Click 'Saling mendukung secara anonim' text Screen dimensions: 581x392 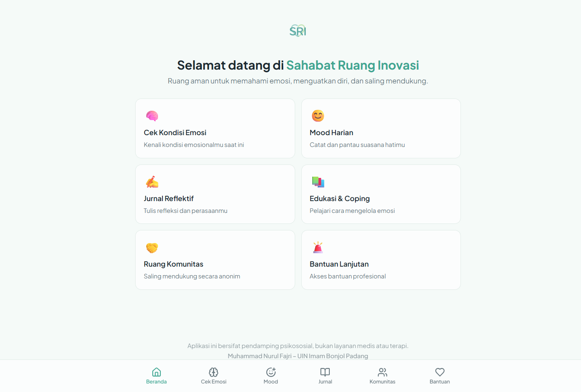point(192,276)
